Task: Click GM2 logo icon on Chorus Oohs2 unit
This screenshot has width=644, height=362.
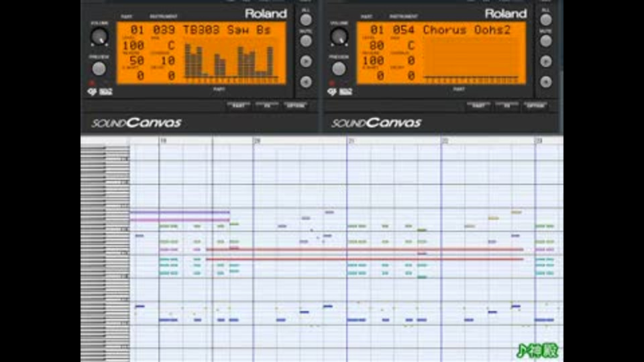Action: [x=345, y=92]
